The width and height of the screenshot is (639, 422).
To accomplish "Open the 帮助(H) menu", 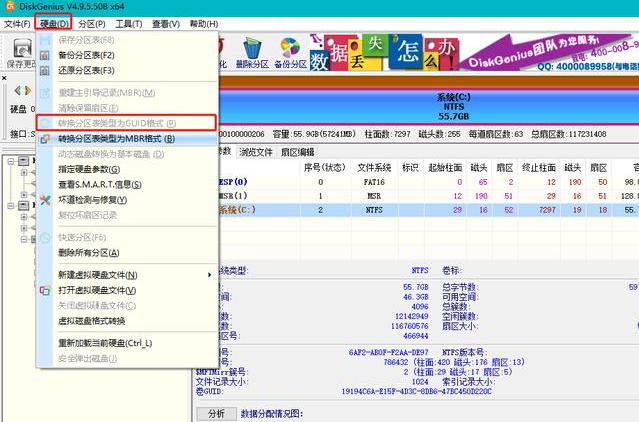I will [204, 24].
